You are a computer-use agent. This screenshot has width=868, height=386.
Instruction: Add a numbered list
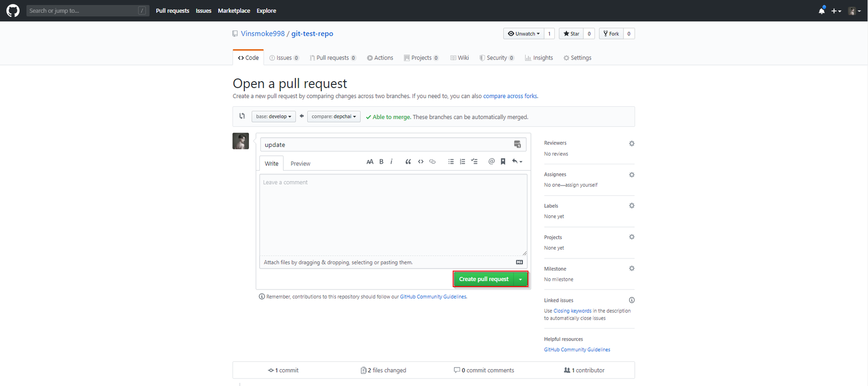(462, 162)
